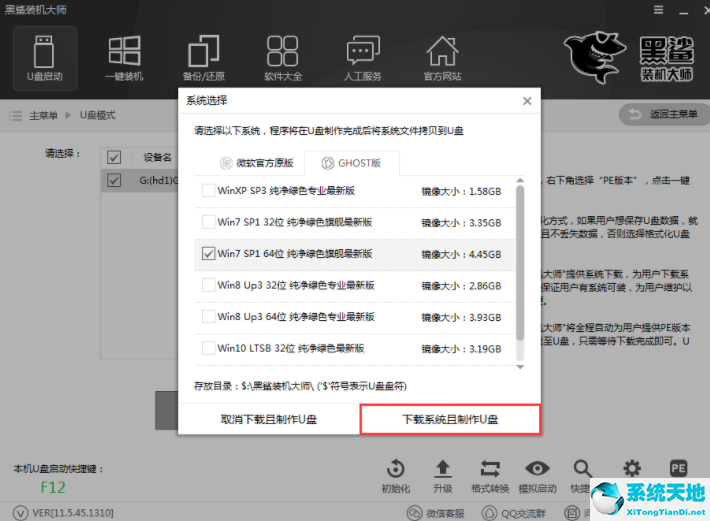710x521 pixels.
Task: Select the text 镜像大小：4.45GB
Action: coord(461,254)
